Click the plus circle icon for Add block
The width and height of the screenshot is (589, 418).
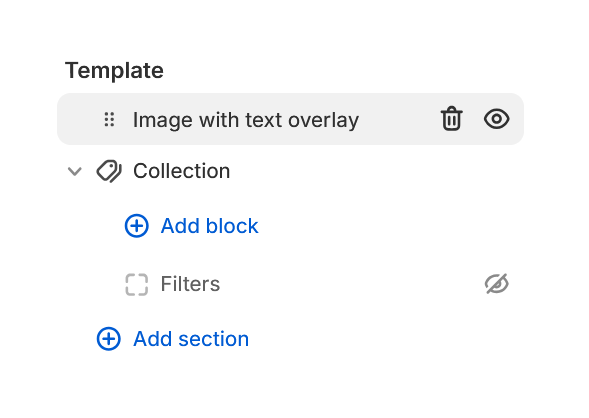coord(137,226)
